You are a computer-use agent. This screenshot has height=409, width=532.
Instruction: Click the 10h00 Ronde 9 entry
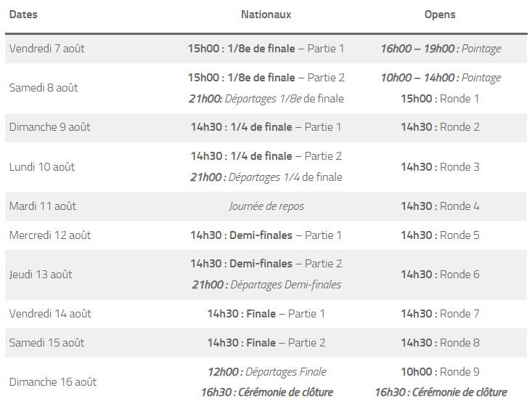440,372
